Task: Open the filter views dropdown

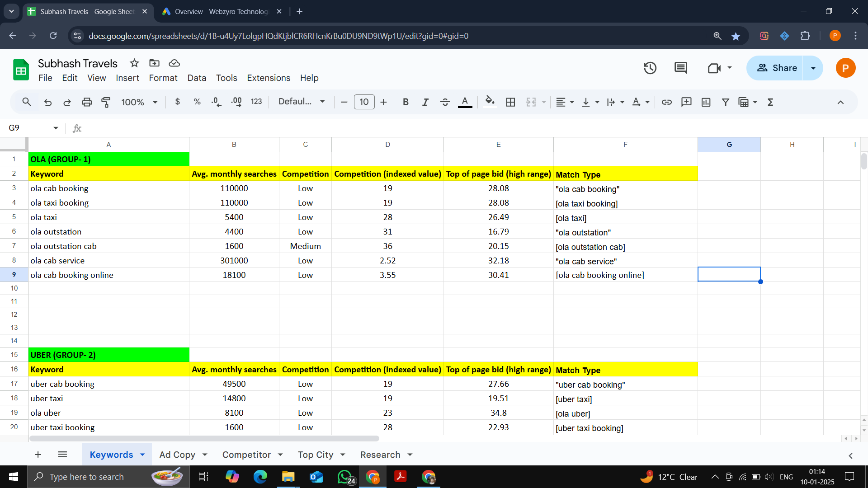Action: [748, 102]
